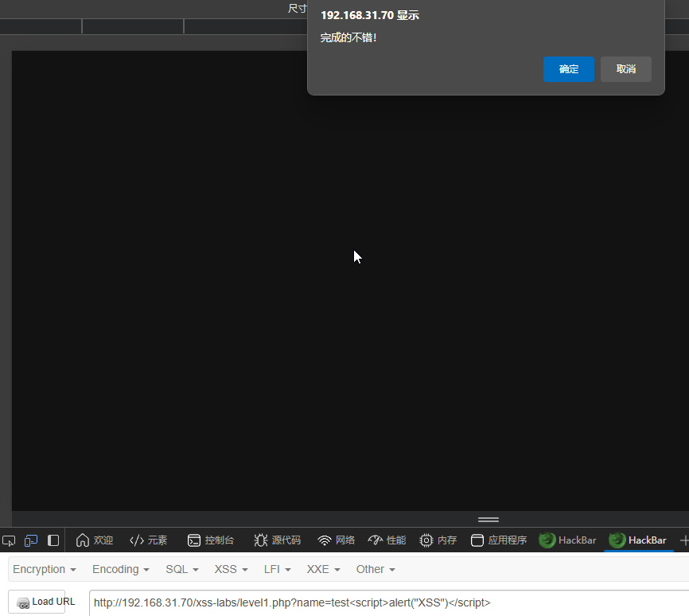Click the house icon on 欢迎 tab
689x616 pixels.
(83, 540)
